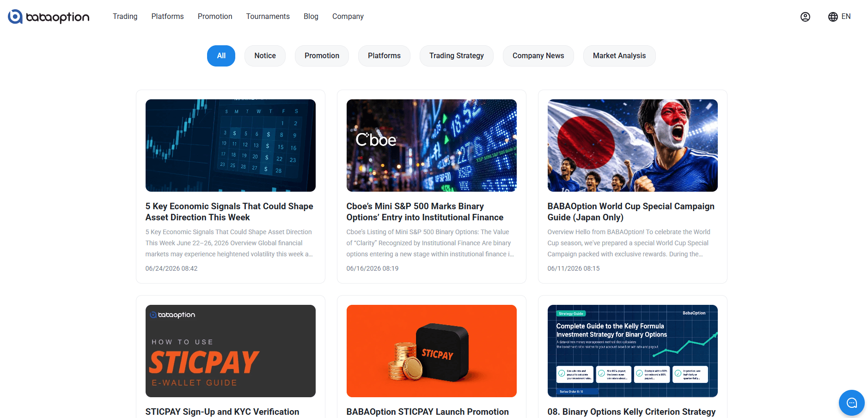Open the Kelly Formula guide thumbnail
868x418 pixels.
(x=633, y=351)
